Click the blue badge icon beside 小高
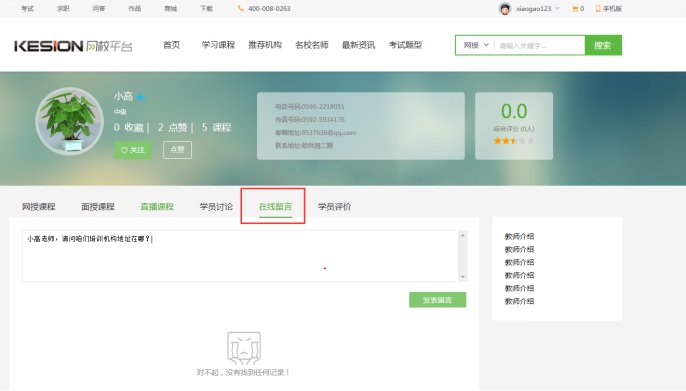 [x=140, y=97]
